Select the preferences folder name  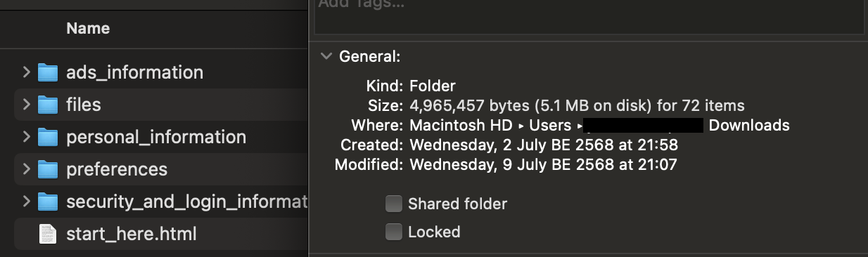[117, 169]
